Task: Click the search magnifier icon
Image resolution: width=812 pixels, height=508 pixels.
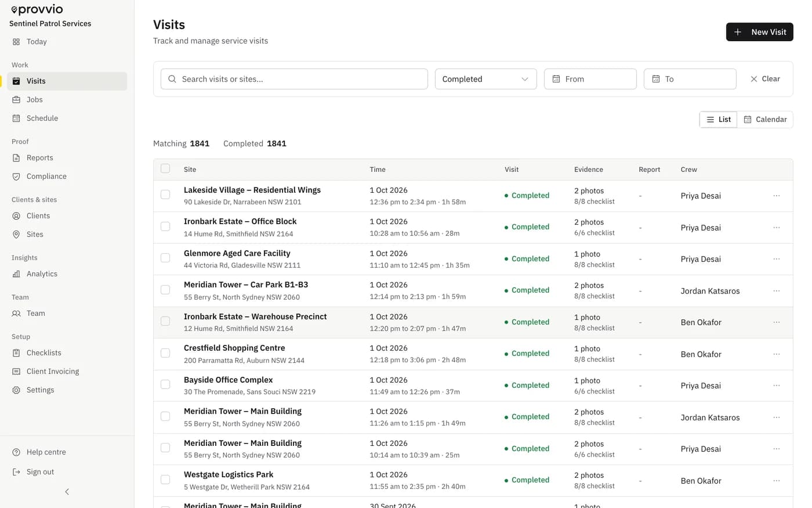Action: coord(172,79)
